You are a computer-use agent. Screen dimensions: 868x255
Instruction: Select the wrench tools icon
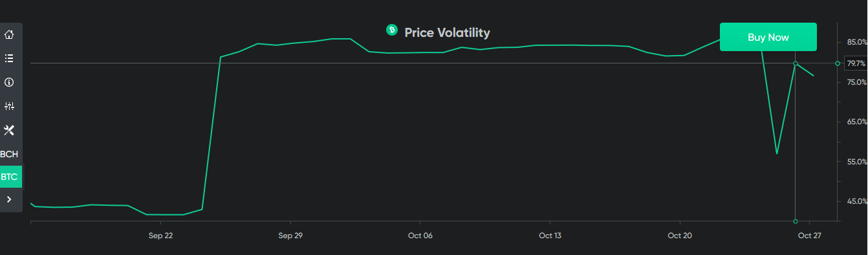tap(9, 130)
